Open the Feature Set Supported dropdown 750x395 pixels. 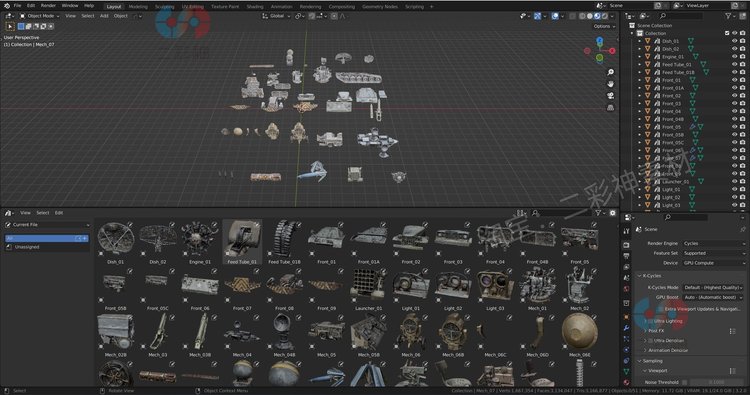tap(714, 253)
